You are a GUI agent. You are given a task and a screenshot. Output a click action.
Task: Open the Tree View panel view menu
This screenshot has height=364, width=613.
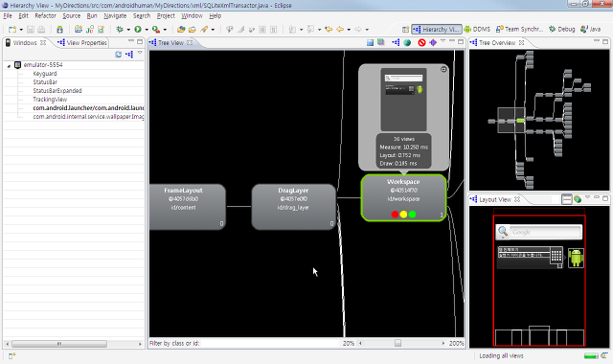pos(443,41)
